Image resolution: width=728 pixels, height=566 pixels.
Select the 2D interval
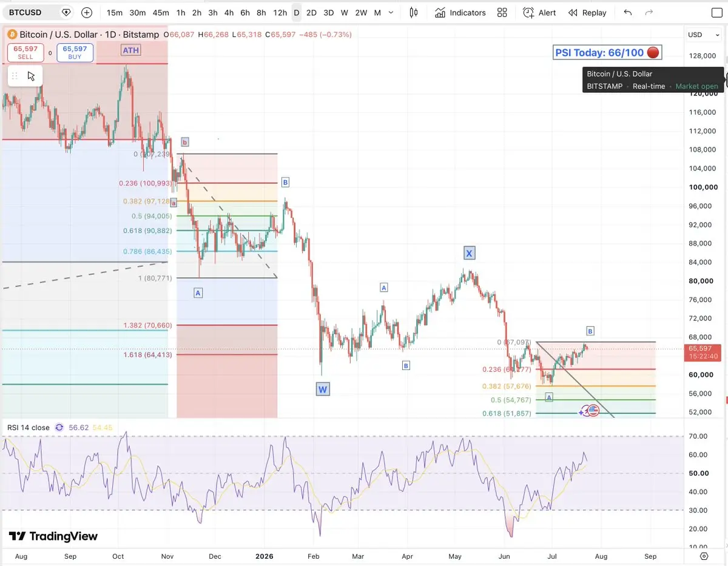coord(311,13)
